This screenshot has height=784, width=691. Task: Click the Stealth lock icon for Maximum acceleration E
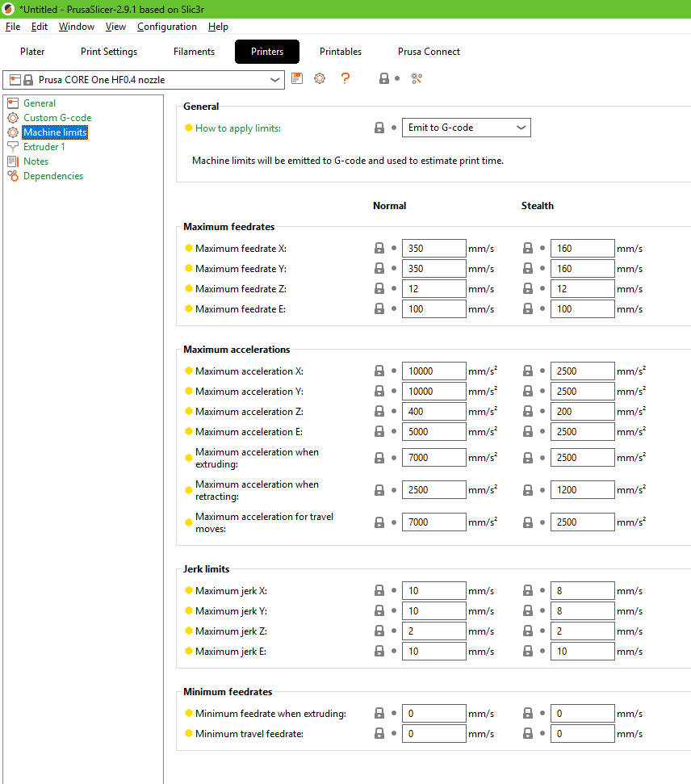click(x=528, y=431)
